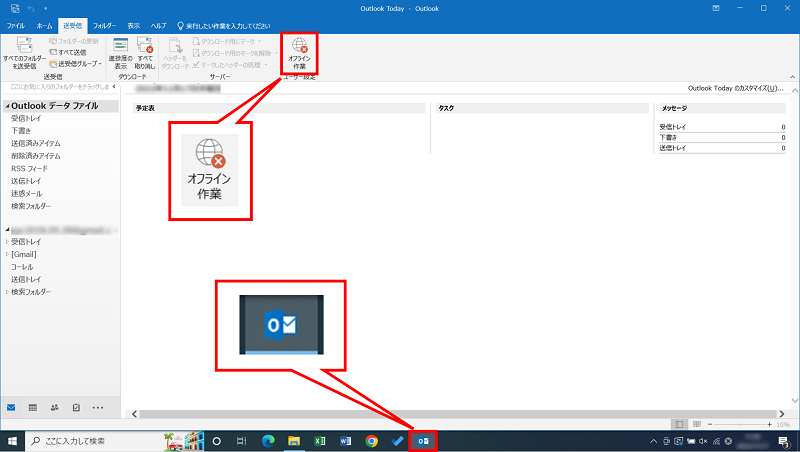The image size is (800, 452).
Task: Click すべて取り消し in the download group
Action: tap(145, 53)
